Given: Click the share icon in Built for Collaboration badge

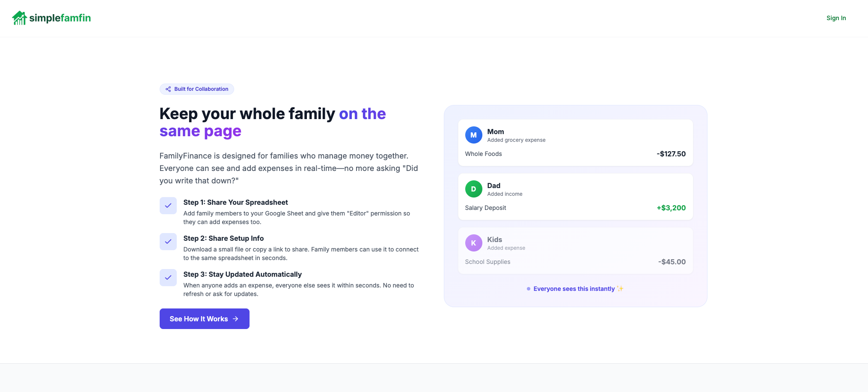Looking at the screenshot, I should pyautogui.click(x=168, y=89).
